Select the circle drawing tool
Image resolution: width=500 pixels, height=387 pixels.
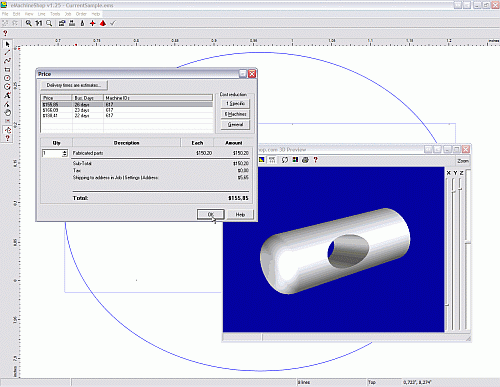point(7,78)
